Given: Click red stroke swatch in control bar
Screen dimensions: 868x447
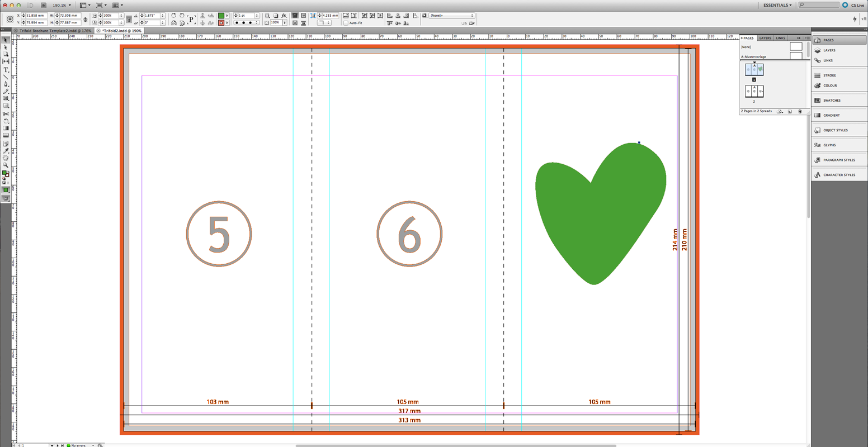Looking at the screenshot, I should (x=221, y=22).
